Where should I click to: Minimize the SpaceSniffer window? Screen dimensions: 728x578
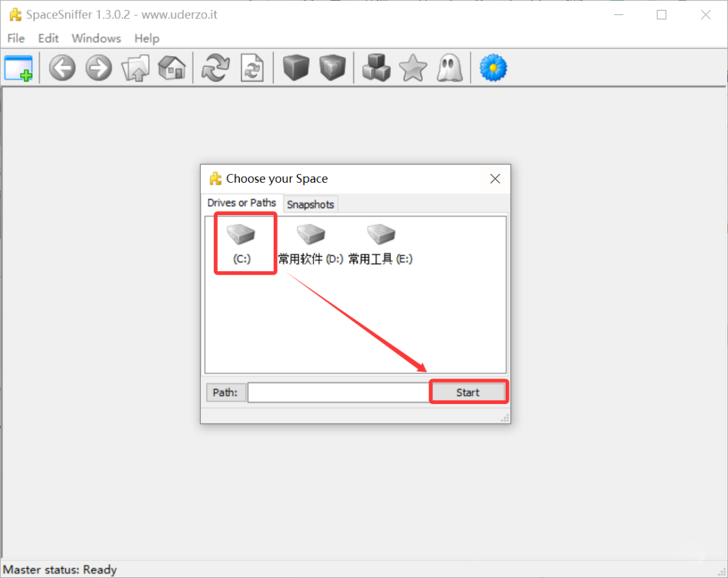click(618, 15)
